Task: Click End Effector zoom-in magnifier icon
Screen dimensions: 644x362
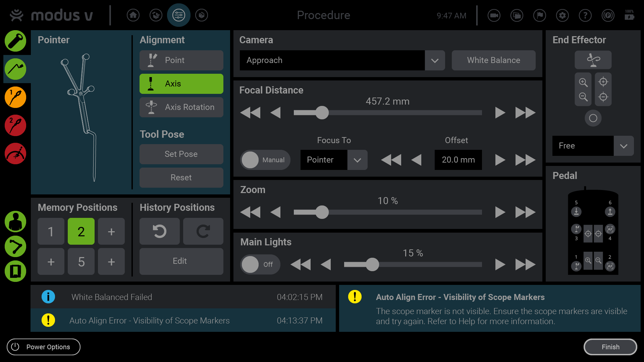Action: 583,82
